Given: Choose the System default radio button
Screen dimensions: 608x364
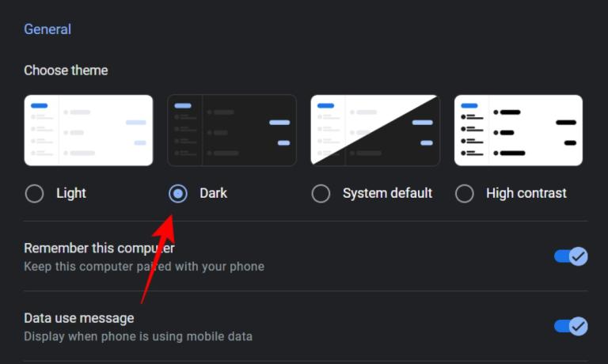Looking at the screenshot, I should point(321,193).
